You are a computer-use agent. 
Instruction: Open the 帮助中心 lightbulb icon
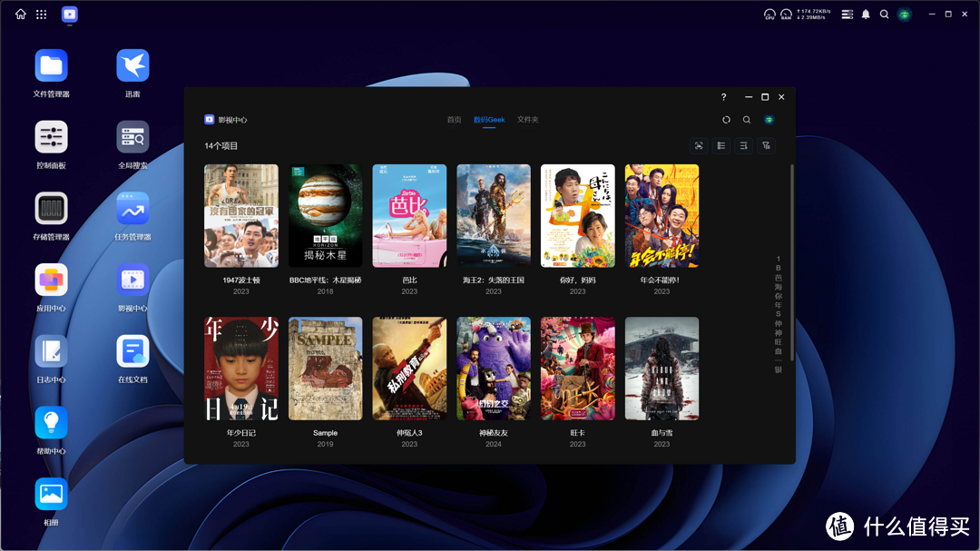point(51,422)
